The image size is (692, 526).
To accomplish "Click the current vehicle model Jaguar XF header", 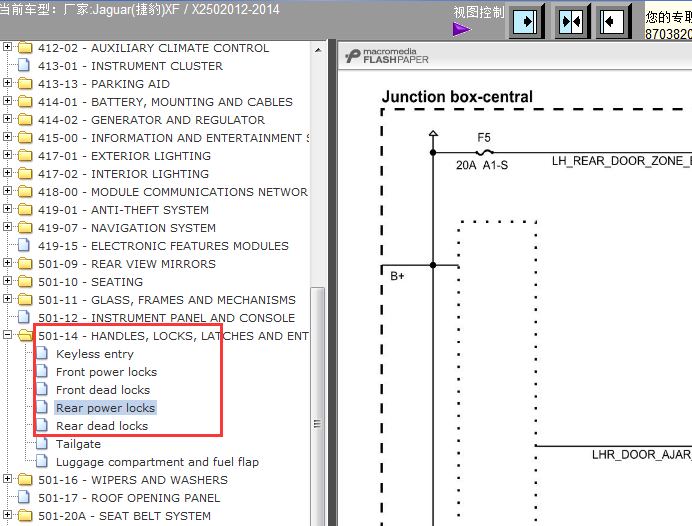I will (x=139, y=9).
